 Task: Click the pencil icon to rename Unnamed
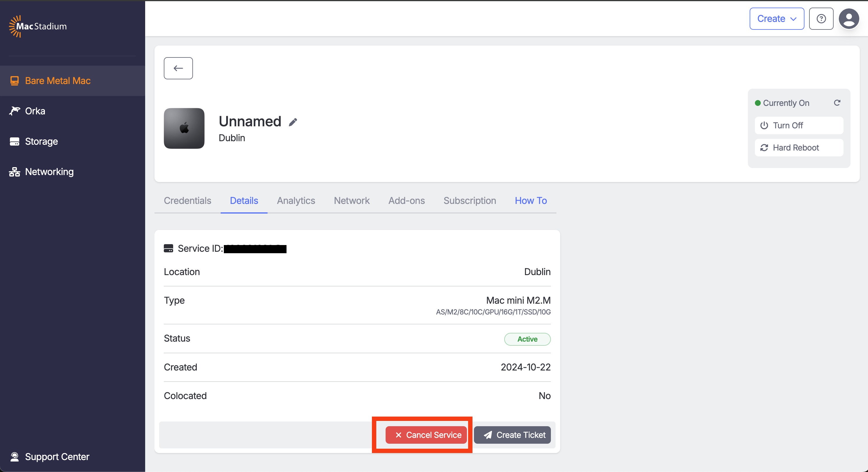(293, 122)
